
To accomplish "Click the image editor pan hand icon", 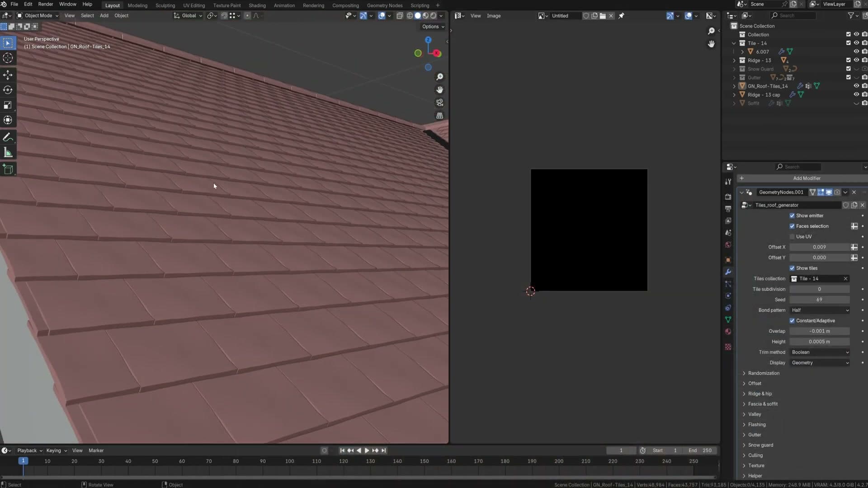I will 711,44.
